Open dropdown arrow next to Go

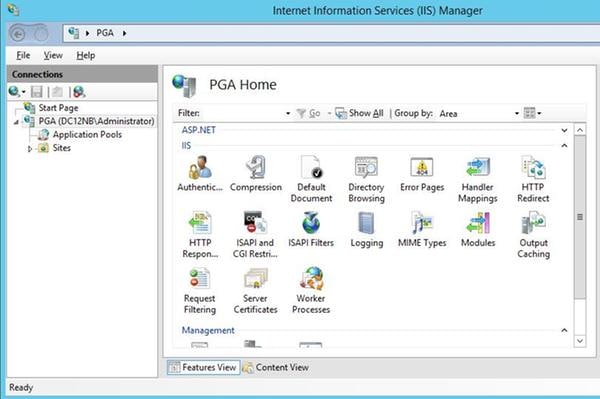coord(329,114)
